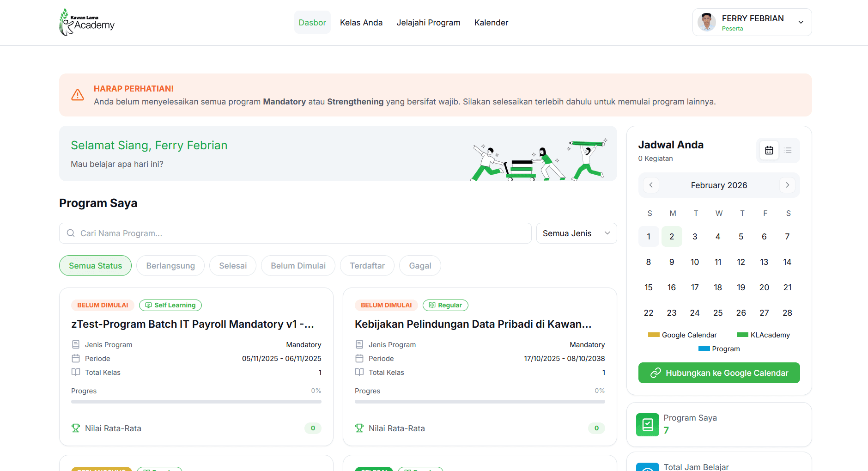Click Jenis Program icon on Kebijakan card

pyautogui.click(x=359, y=344)
